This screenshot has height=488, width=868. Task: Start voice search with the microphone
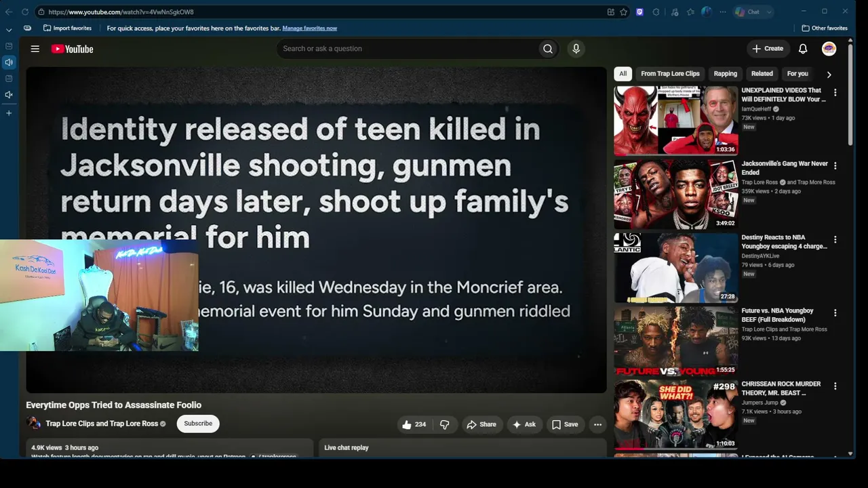tap(576, 49)
